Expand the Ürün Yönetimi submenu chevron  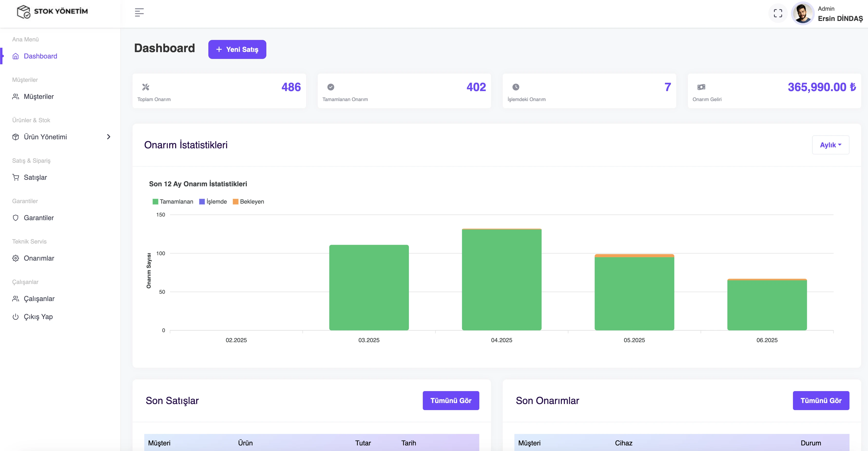click(108, 137)
